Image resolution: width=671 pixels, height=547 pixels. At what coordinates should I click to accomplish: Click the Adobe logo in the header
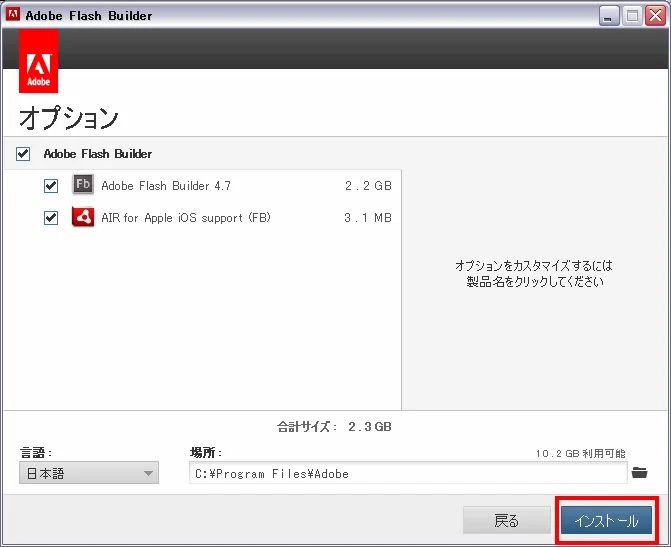click(x=39, y=61)
